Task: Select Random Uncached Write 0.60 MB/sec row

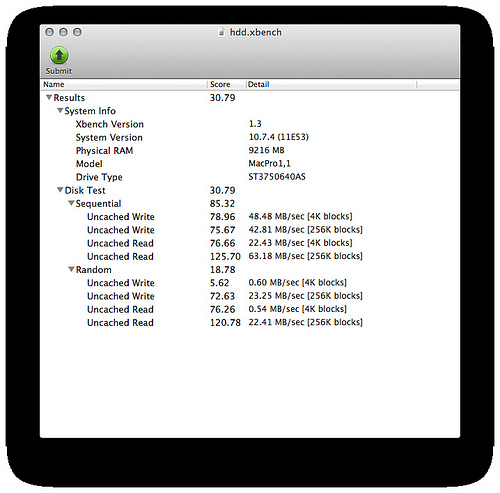Action: 250,283
